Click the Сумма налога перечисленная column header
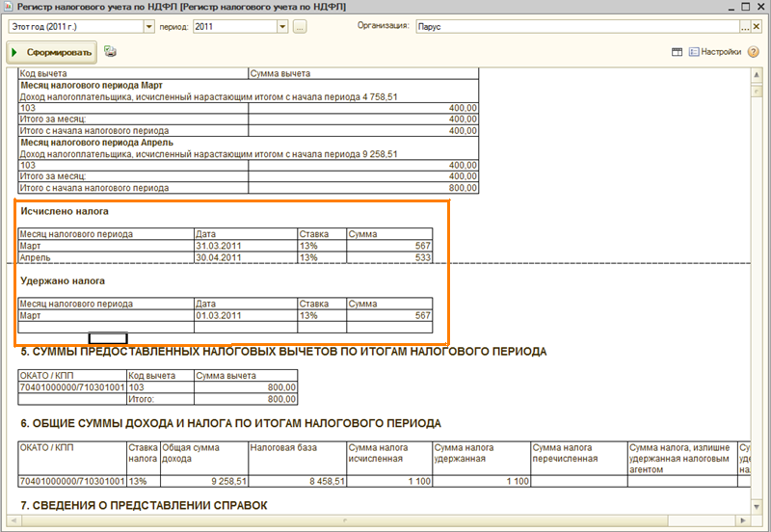 point(579,458)
